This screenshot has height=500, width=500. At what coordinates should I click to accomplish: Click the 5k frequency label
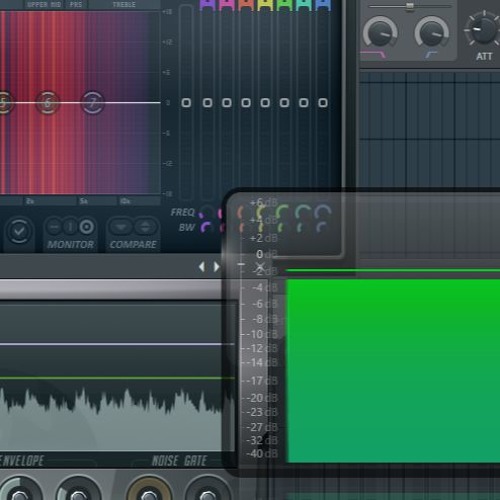point(83,201)
